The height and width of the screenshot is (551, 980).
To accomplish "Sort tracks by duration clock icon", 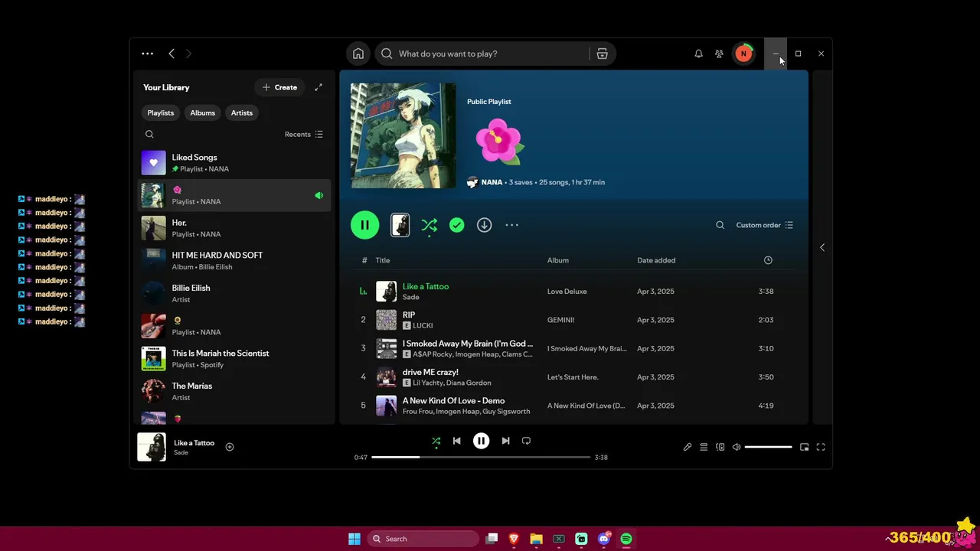I will point(768,260).
